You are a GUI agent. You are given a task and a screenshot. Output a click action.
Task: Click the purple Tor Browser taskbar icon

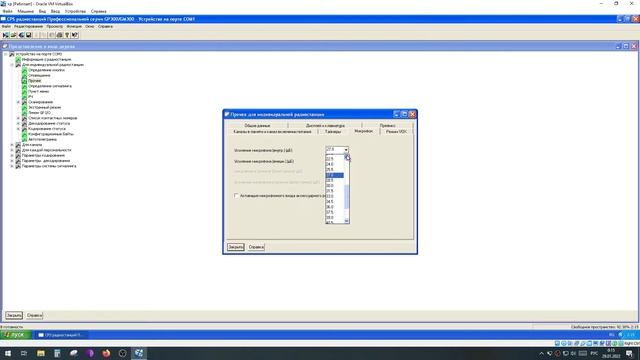coord(90,353)
